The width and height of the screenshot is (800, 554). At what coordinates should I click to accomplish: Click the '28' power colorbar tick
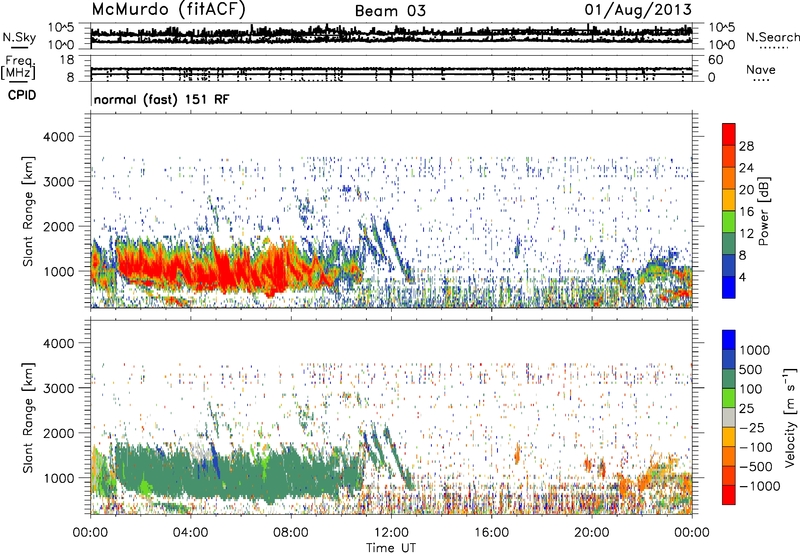tap(746, 146)
